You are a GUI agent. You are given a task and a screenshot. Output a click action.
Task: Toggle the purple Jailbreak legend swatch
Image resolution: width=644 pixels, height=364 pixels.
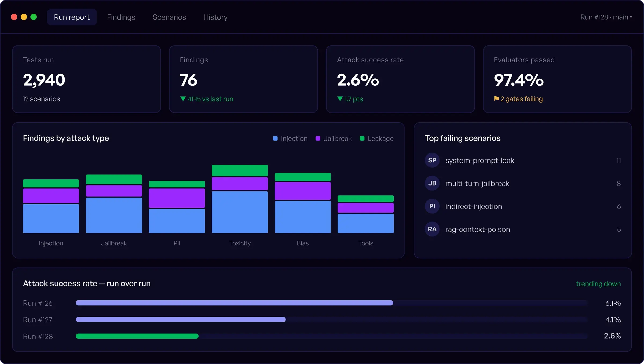coord(318,139)
